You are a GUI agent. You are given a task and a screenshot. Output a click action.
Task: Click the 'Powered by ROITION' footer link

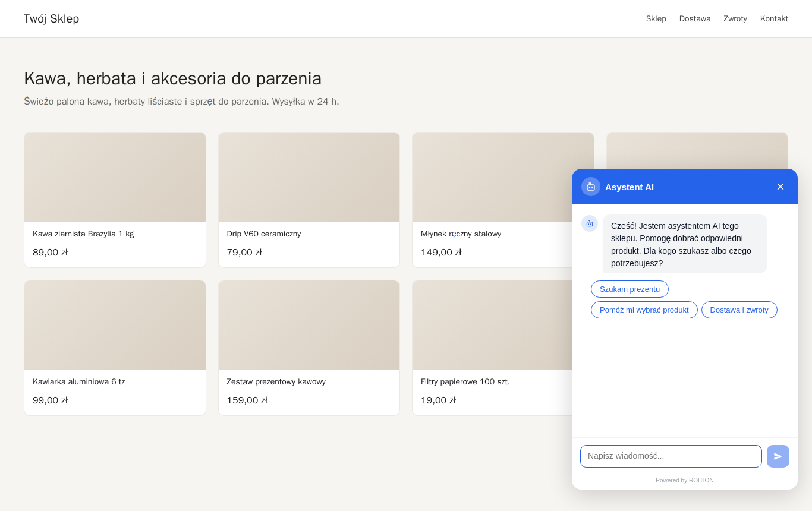click(x=685, y=480)
